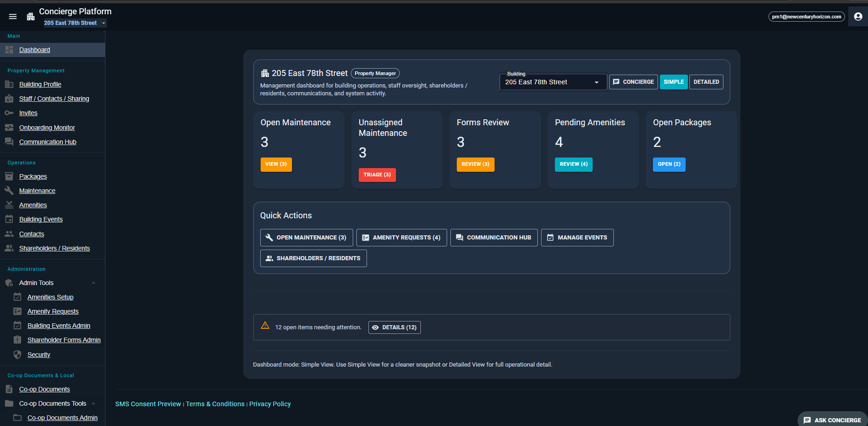Click the Packages box icon in sidebar
This screenshot has width=868, height=426.
coord(9,176)
